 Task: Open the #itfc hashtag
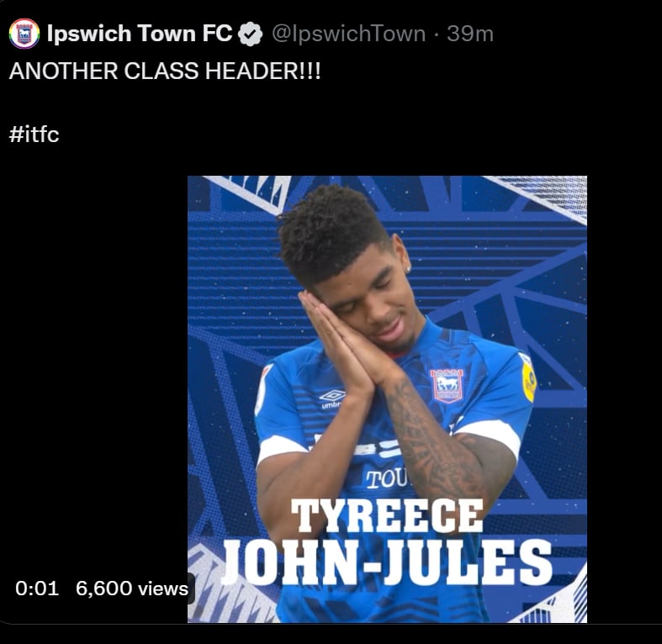point(34,134)
